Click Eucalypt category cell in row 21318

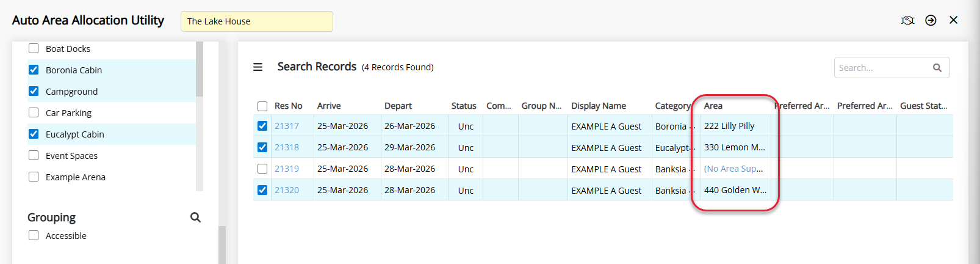[675, 147]
